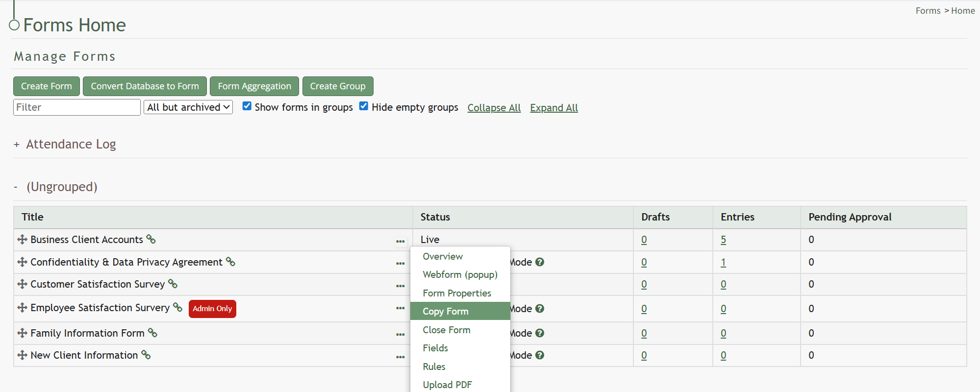
Task: Uncheck Show forms in groups checkbox
Action: click(247, 106)
